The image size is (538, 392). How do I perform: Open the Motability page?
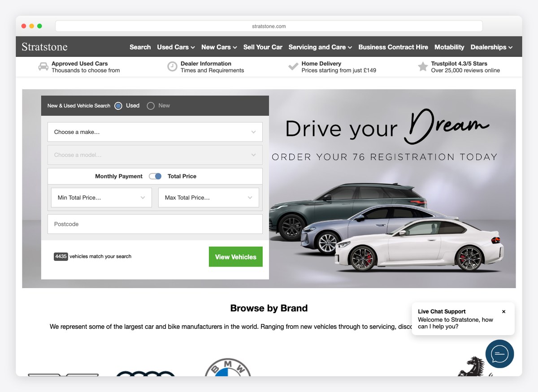click(449, 47)
